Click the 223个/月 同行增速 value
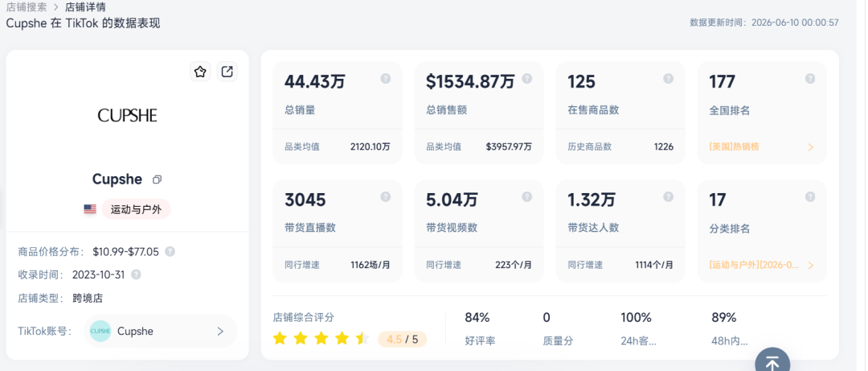This screenshot has height=371, width=868. pyautogui.click(x=514, y=265)
